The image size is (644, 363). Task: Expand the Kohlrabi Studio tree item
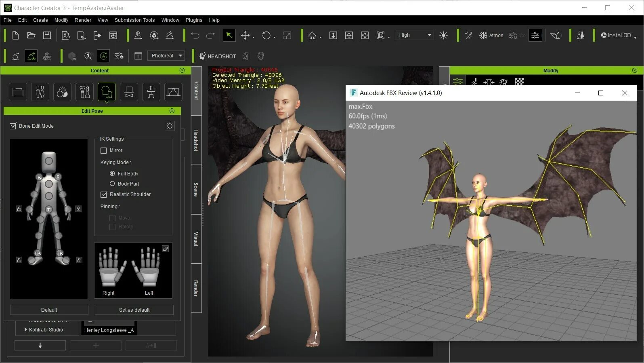click(x=26, y=330)
